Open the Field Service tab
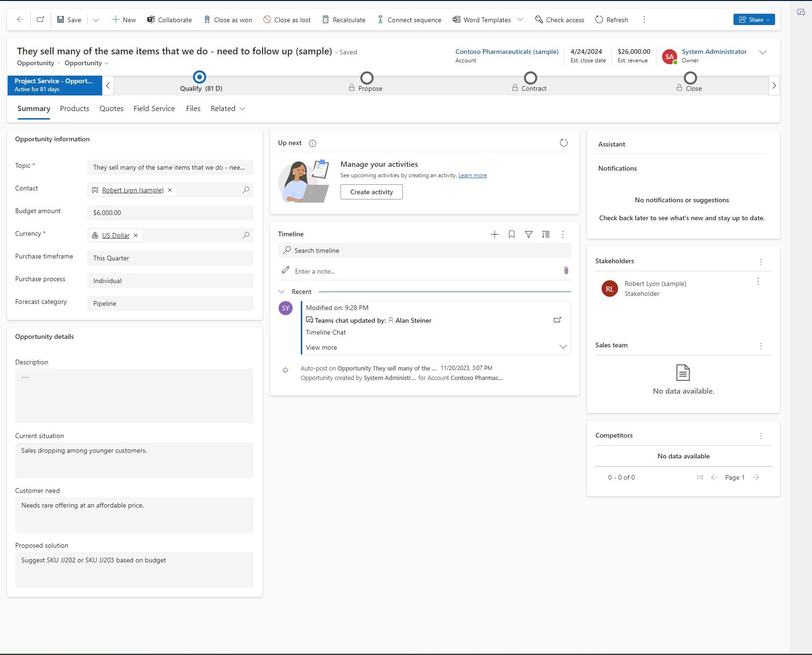 (x=154, y=109)
